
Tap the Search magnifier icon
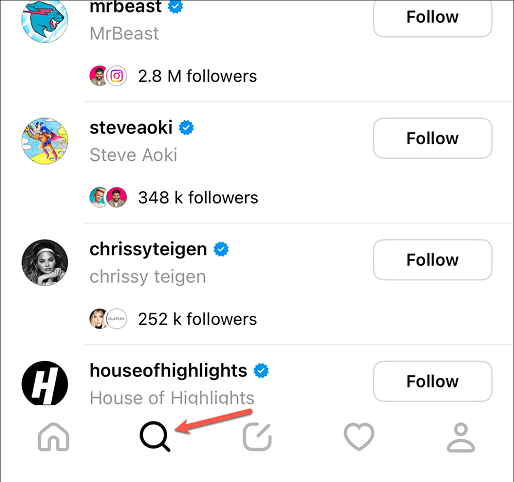155,437
